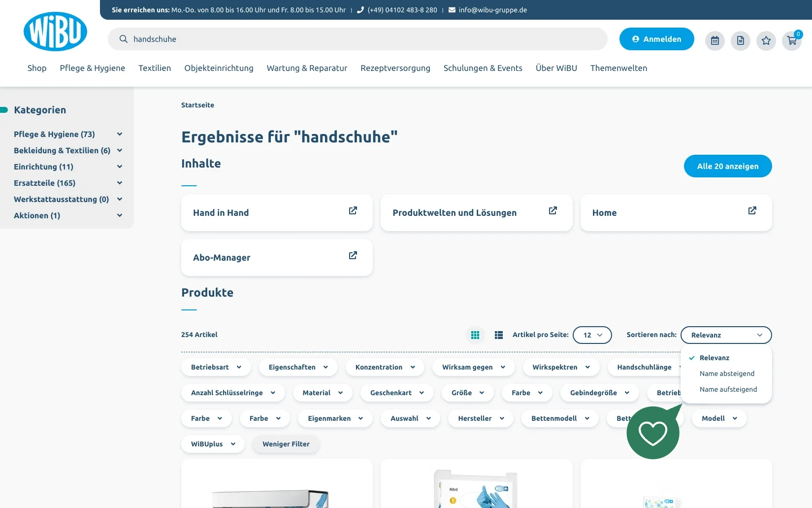Open Modell filter dropdown
Viewport: 812px width, 508px height.
tap(719, 418)
